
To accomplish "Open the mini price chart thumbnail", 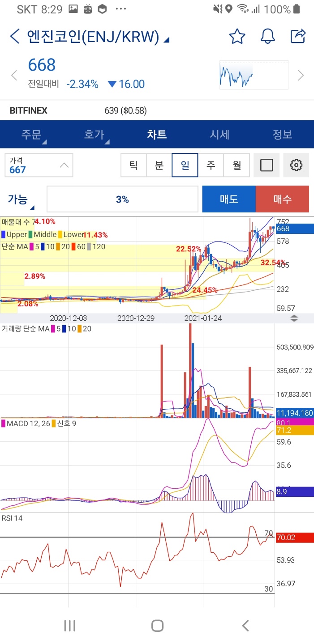I will click(x=254, y=75).
